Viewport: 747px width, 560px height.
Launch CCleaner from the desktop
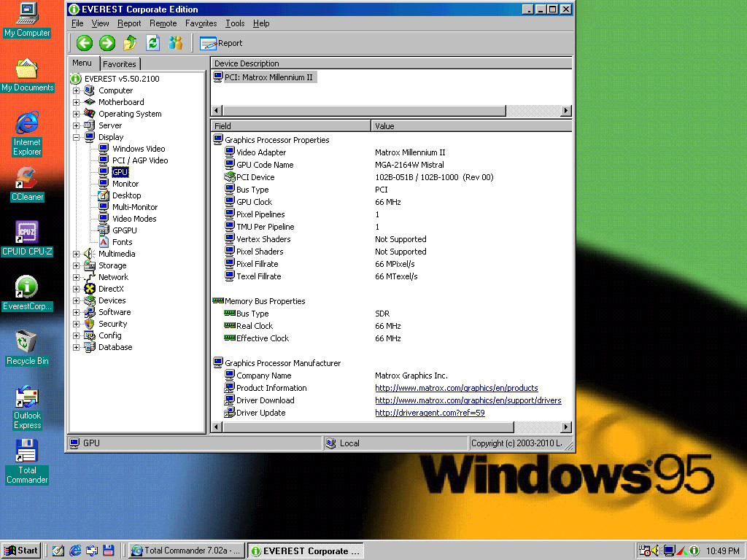coord(27,184)
